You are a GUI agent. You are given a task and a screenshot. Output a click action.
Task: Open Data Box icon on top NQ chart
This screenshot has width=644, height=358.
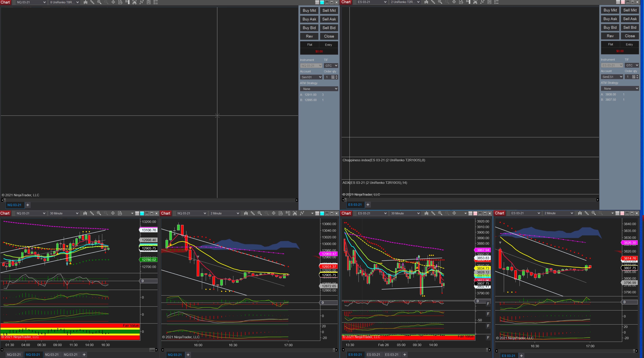pyautogui.click(x=120, y=2)
